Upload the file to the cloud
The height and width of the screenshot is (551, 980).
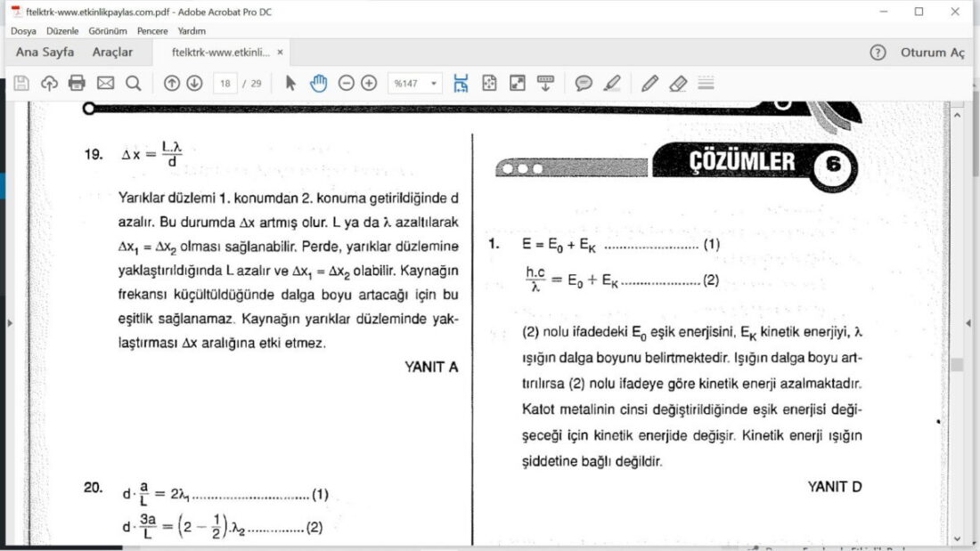pyautogui.click(x=49, y=83)
